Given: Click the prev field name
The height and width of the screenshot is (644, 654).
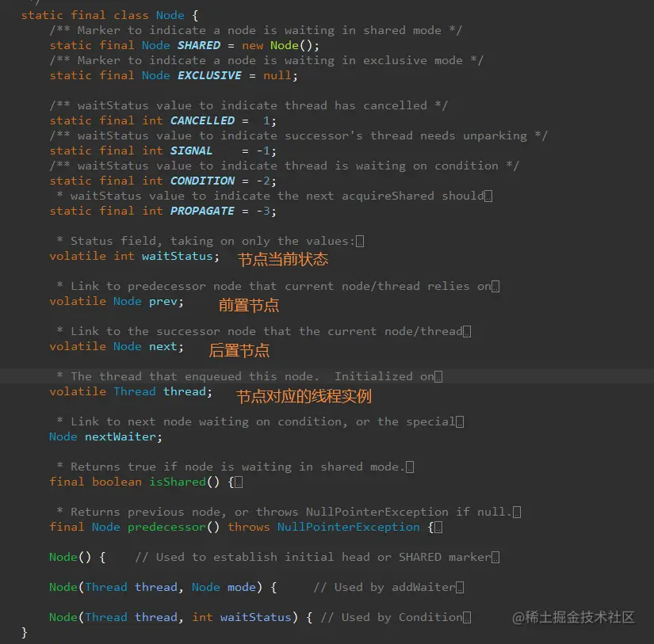Looking at the screenshot, I should point(163,301).
